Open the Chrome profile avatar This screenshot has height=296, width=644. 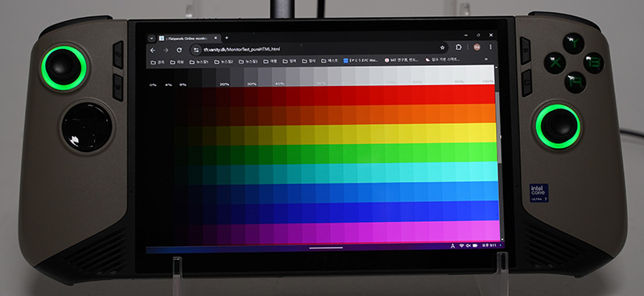click(x=477, y=47)
